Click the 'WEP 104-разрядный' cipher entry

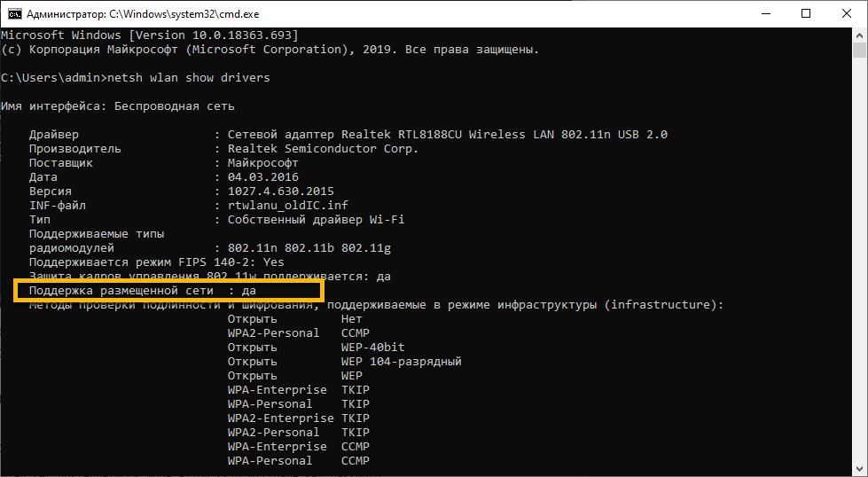point(401,362)
